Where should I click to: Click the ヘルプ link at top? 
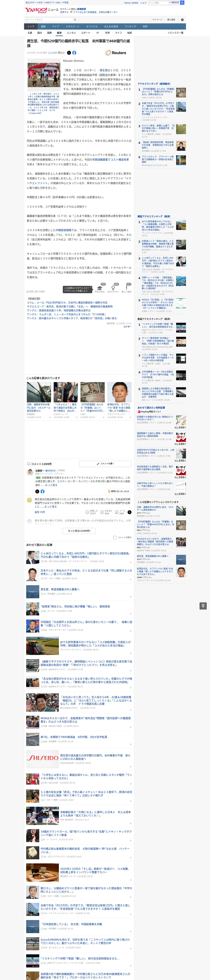[x=143, y=3]
